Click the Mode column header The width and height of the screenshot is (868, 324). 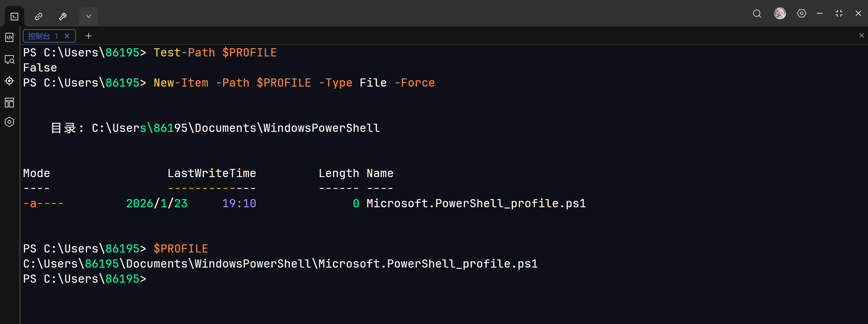tap(37, 173)
